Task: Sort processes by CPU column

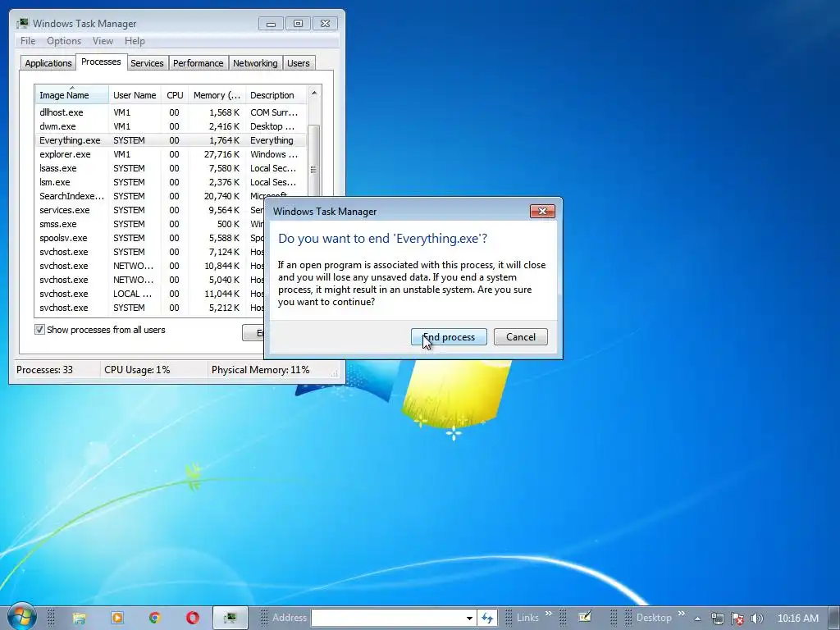Action: [x=175, y=95]
